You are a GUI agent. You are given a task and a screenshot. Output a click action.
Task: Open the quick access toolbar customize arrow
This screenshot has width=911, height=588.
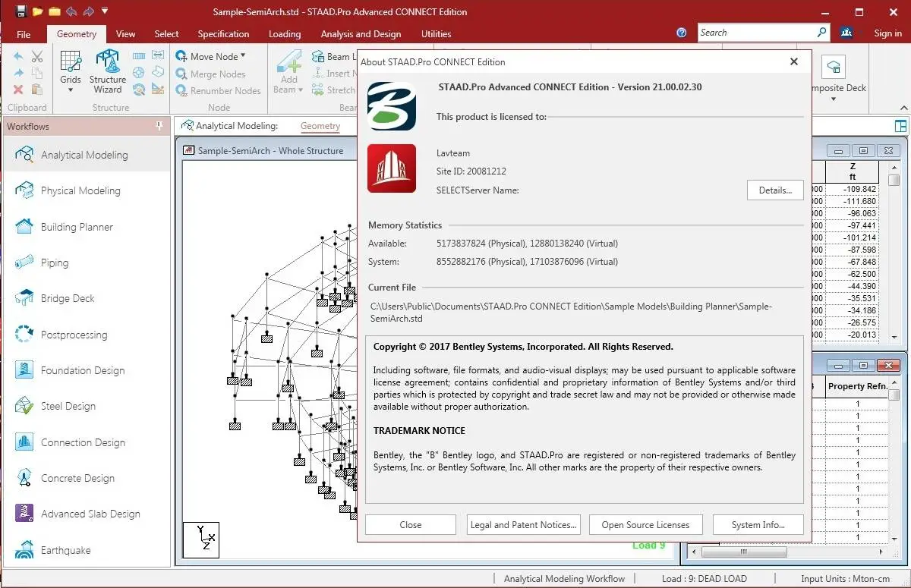coord(105,11)
